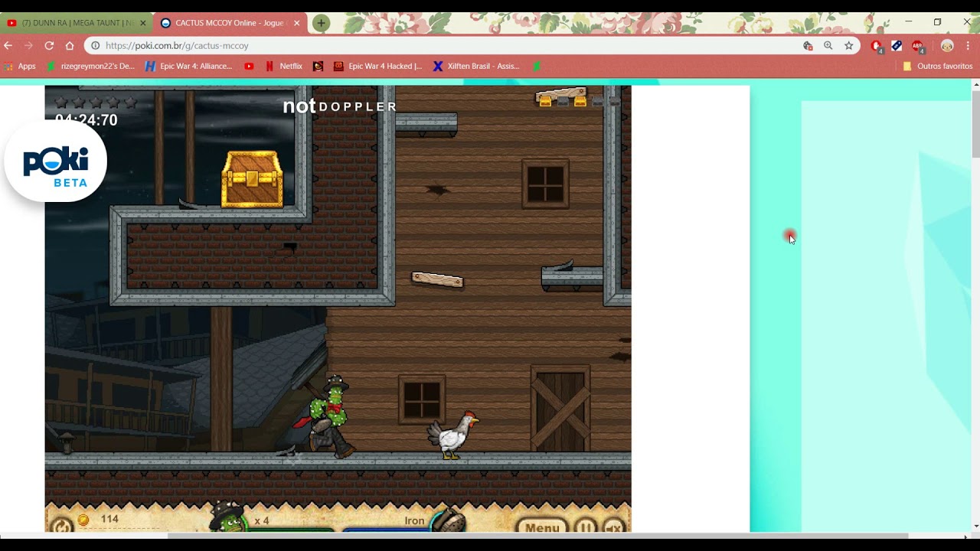Click the notDoppler logo in game
The image size is (980, 551).
click(x=339, y=106)
